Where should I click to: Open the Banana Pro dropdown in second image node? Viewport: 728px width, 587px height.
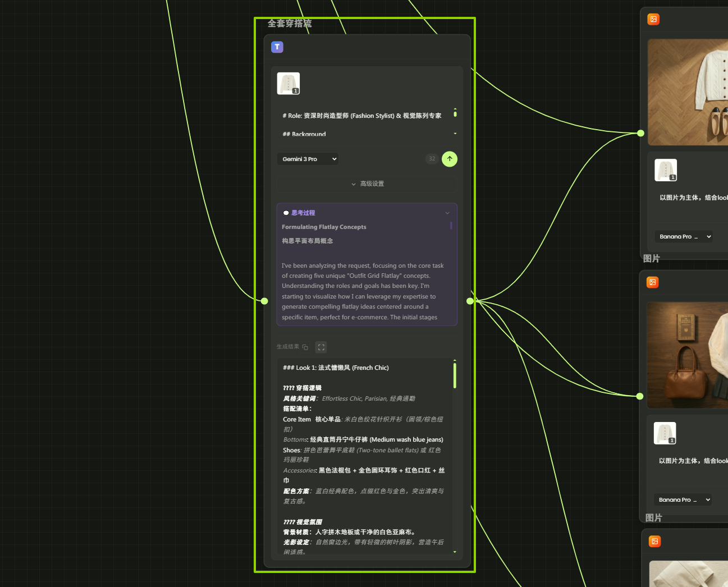pos(684,500)
